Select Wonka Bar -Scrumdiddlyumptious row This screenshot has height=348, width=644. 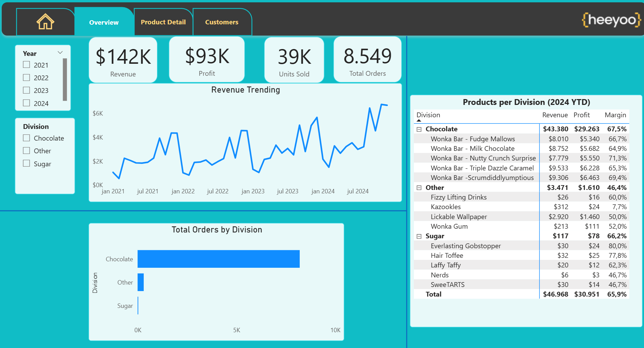(521, 178)
